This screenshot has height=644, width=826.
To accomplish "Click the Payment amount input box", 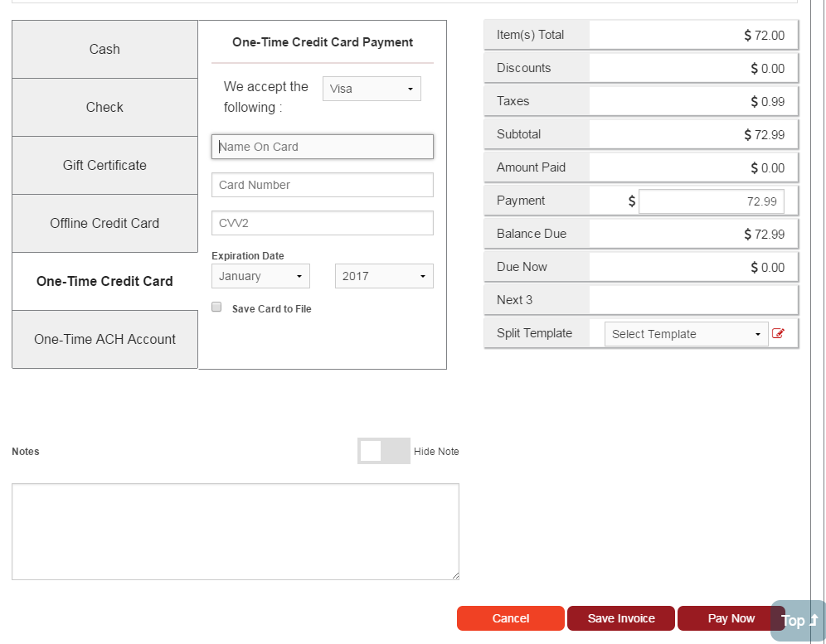I will pyautogui.click(x=711, y=201).
